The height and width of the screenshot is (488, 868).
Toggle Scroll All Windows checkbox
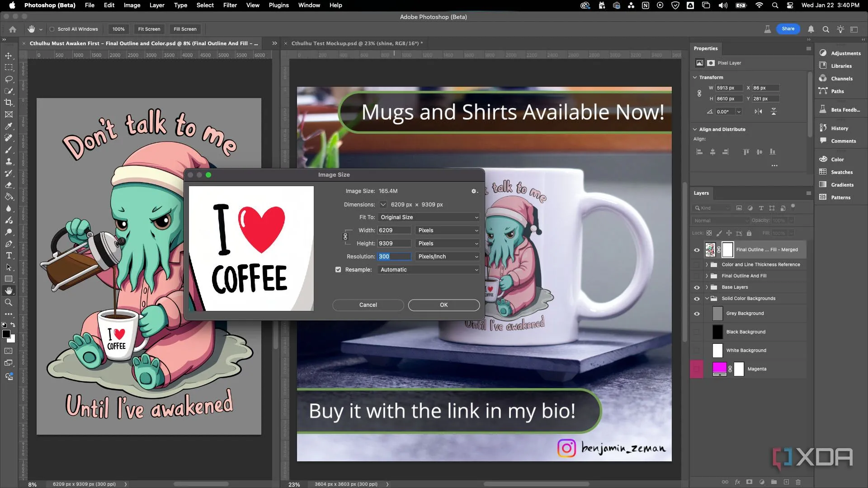click(x=52, y=29)
